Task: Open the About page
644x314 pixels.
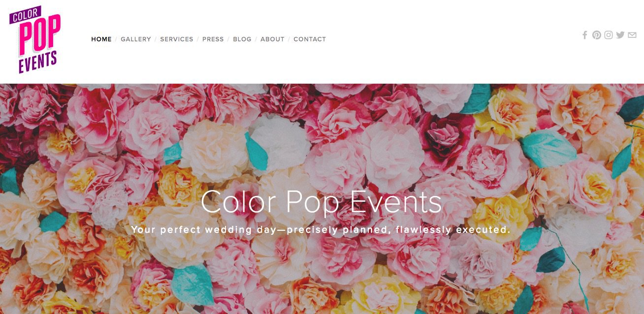Action: (x=272, y=39)
